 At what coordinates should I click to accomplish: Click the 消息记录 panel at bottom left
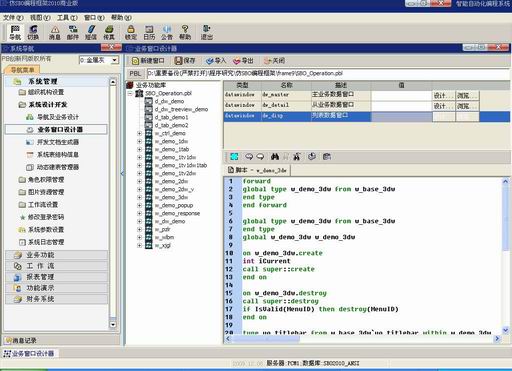coord(61,340)
